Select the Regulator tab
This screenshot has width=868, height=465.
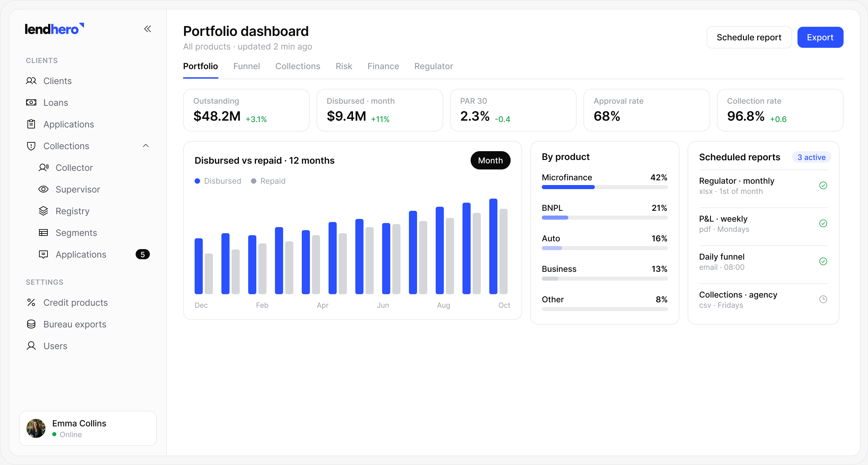pos(434,66)
